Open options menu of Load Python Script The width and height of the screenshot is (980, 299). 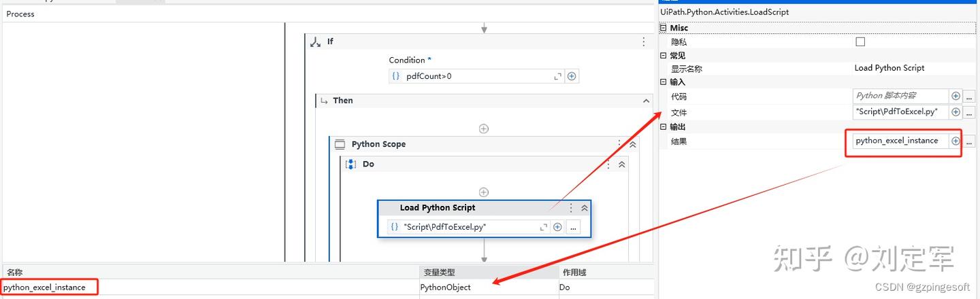point(571,208)
